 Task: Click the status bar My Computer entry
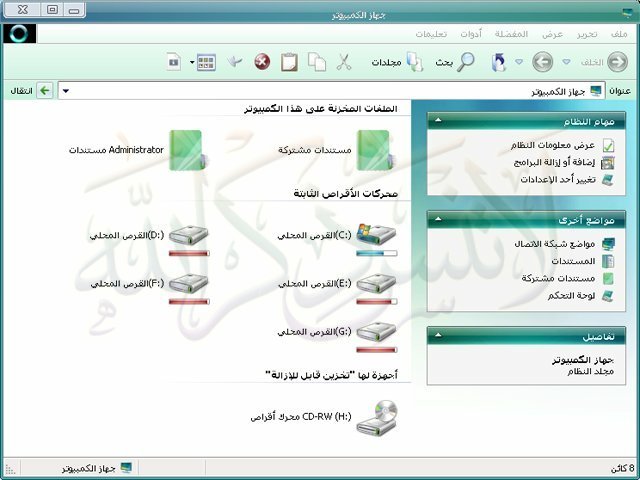97,468
